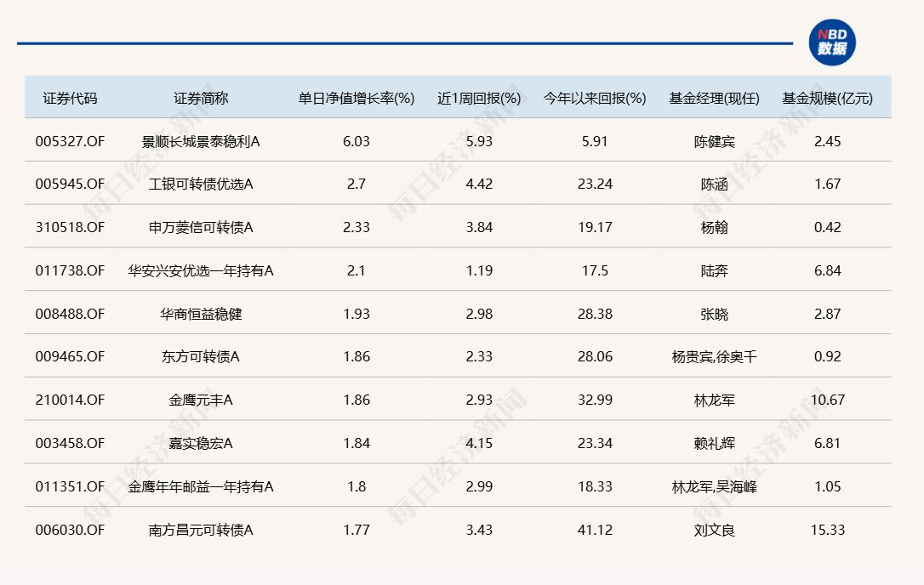
Task: Select fund name 东方可转债A
Action: tap(200, 356)
